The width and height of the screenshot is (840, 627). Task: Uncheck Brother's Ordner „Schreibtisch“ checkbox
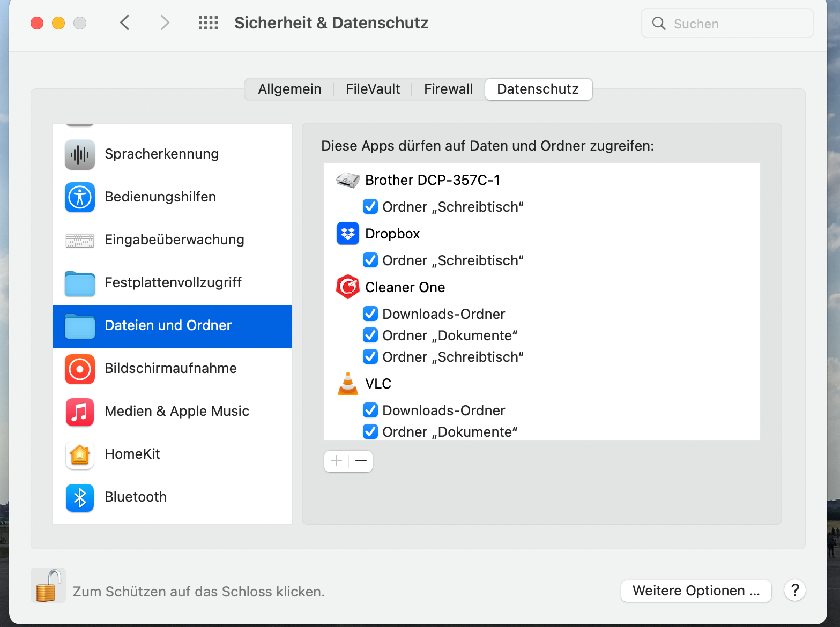(x=370, y=206)
